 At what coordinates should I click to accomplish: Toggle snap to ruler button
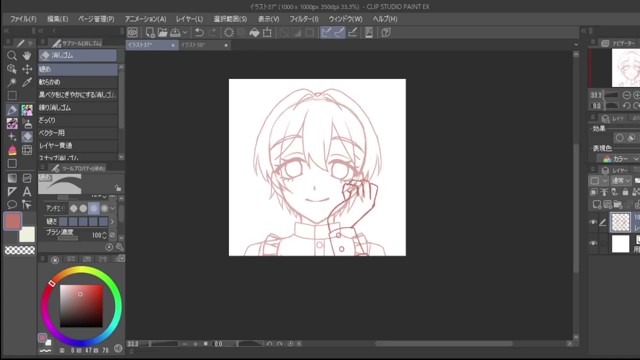tap(326, 33)
